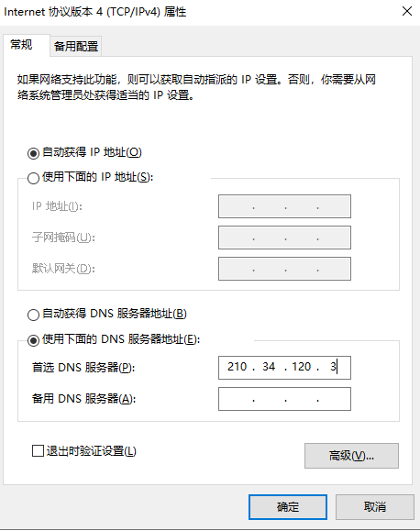The image size is (420, 531).
Task: Select 自动获得 DNS 服务器地址 option
Action: (33, 315)
